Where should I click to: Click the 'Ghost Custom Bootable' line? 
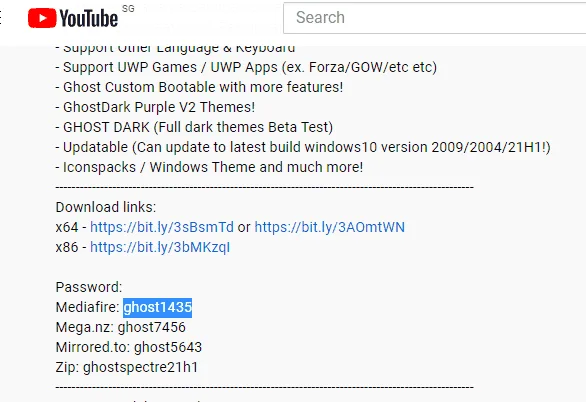(x=199, y=87)
